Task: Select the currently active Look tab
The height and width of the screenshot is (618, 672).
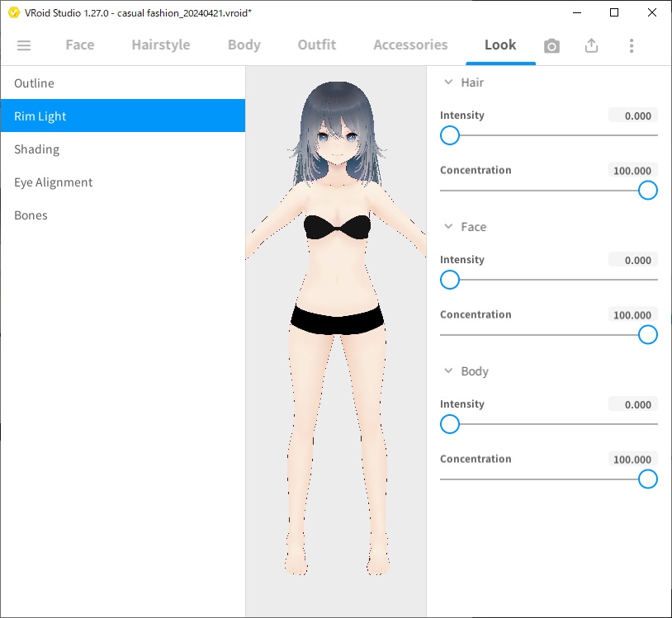Action: pos(500,45)
